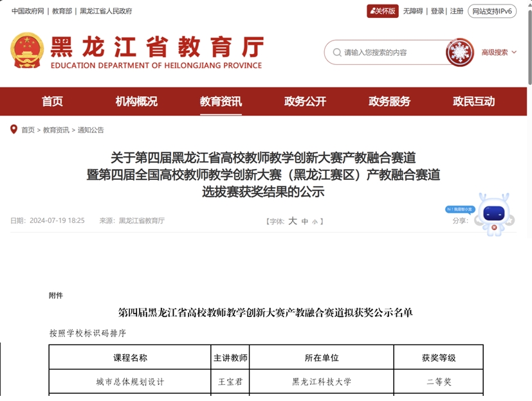Screen dimensions: 532x401
Task: Click the 登录 login link
Action: (437, 11)
